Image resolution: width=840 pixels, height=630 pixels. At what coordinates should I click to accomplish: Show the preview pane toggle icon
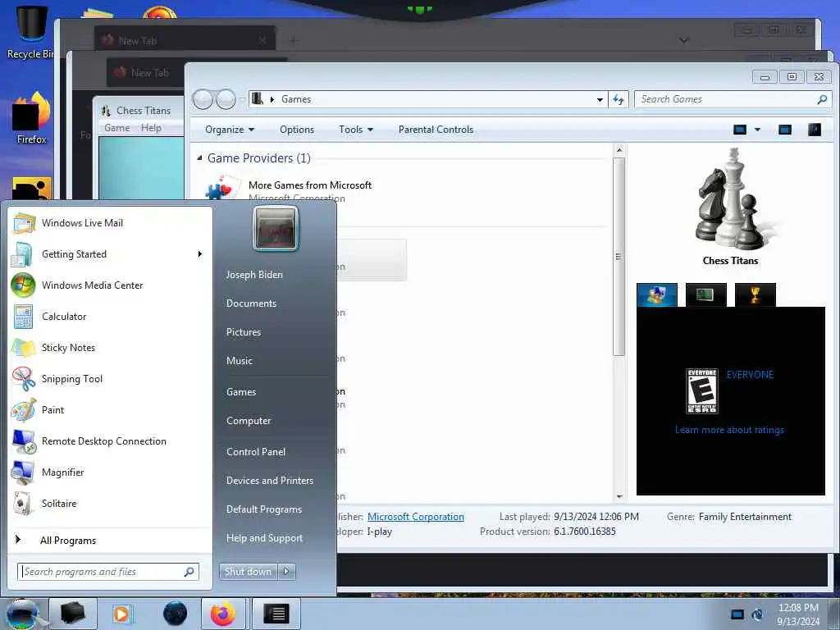coord(785,130)
